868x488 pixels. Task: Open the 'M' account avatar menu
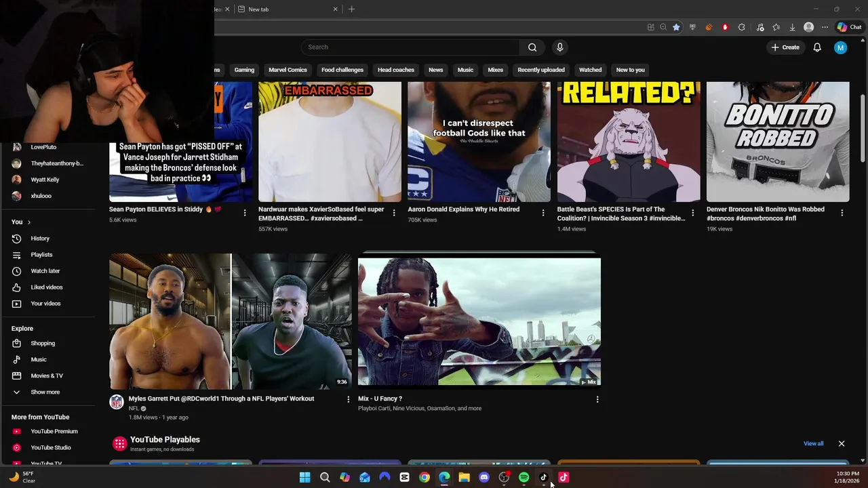click(840, 47)
